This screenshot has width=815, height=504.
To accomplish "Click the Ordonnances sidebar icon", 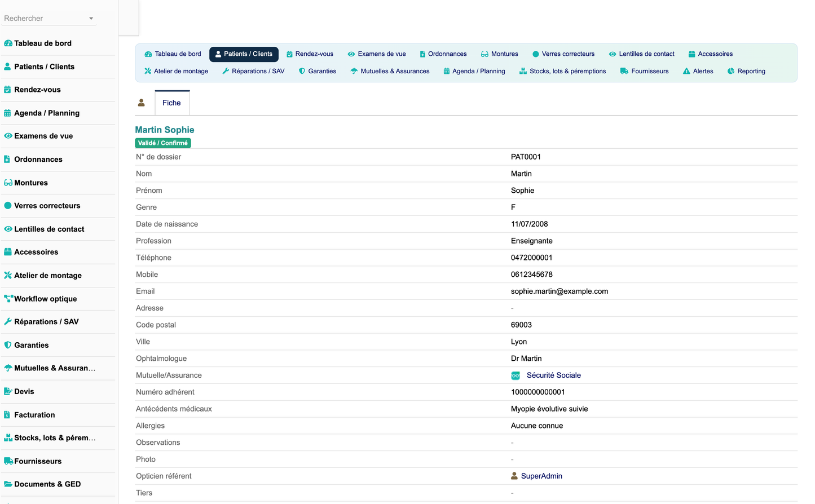I will tap(7, 160).
